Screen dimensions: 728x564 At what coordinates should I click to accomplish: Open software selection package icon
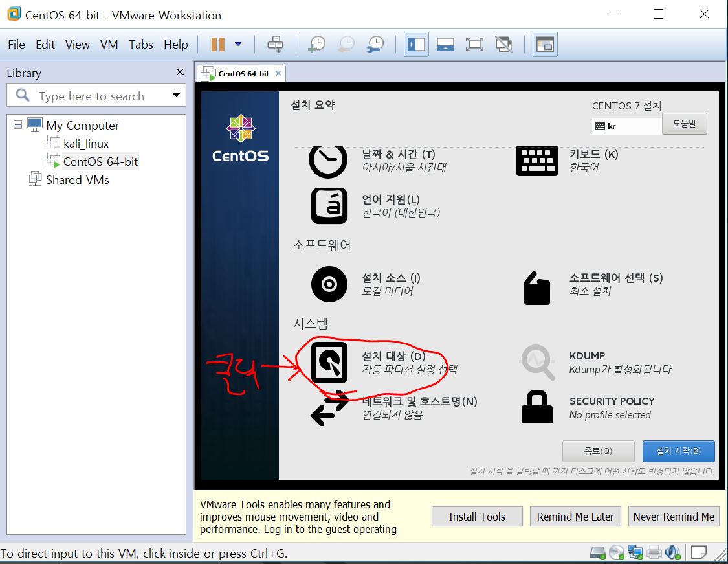(536, 288)
